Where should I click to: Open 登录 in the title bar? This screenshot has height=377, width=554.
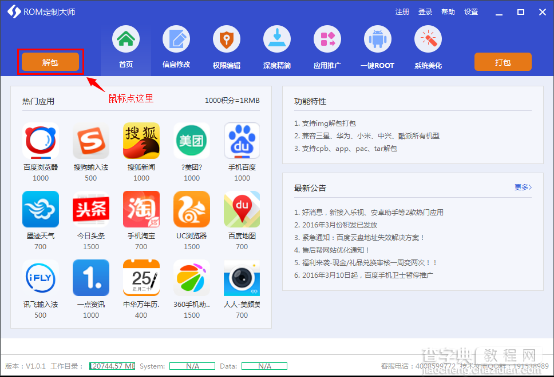[425, 12]
